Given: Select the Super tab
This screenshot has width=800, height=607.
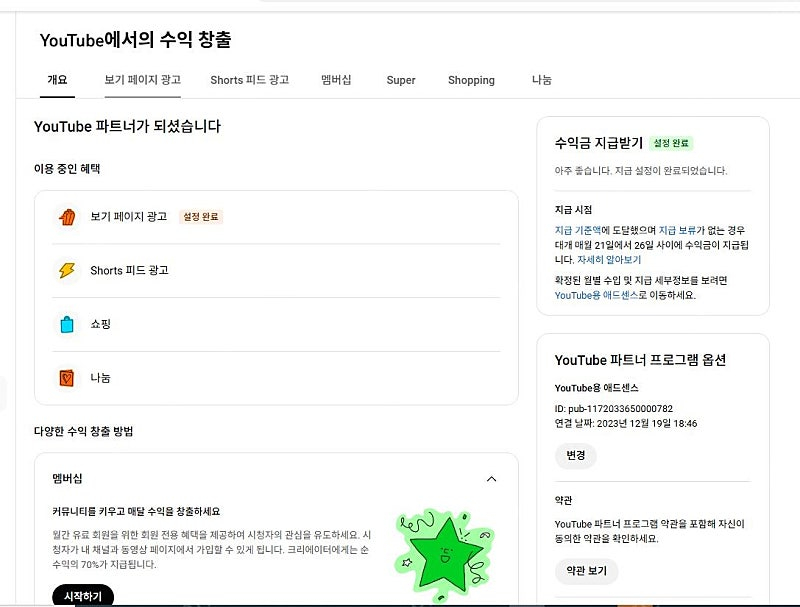Looking at the screenshot, I should pyautogui.click(x=401, y=80).
